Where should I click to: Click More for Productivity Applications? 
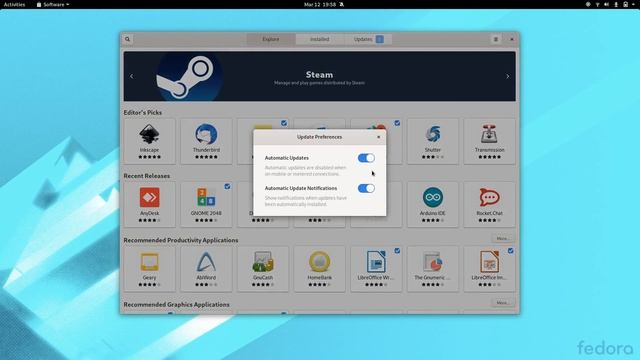click(502, 238)
